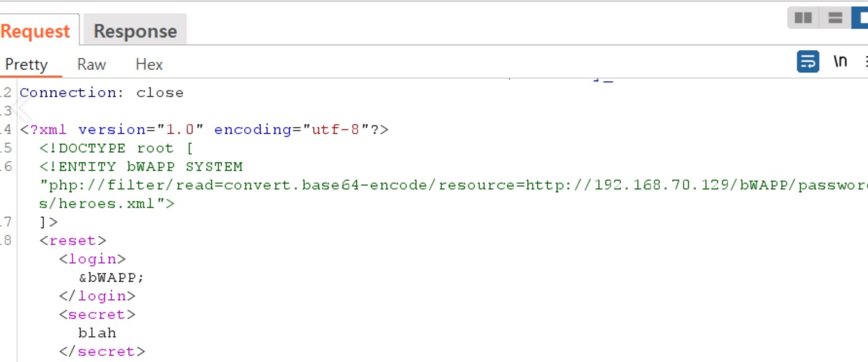Toggle the line wrap icon

tap(808, 62)
